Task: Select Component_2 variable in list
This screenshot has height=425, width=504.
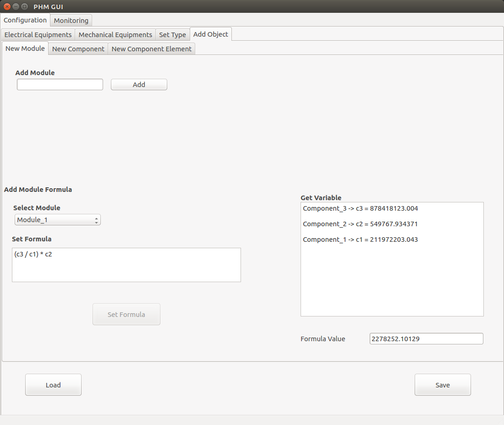Action: tap(360, 224)
